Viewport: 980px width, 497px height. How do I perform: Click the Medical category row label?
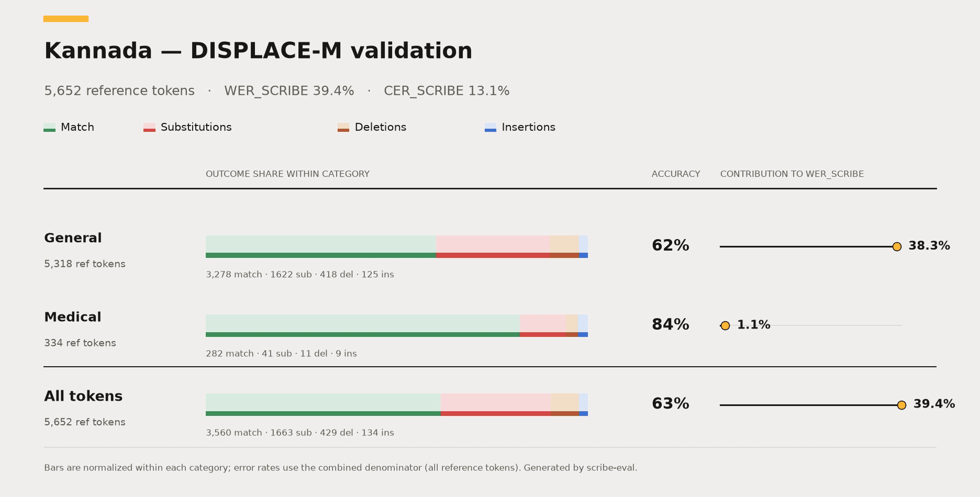pyautogui.click(x=73, y=317)
